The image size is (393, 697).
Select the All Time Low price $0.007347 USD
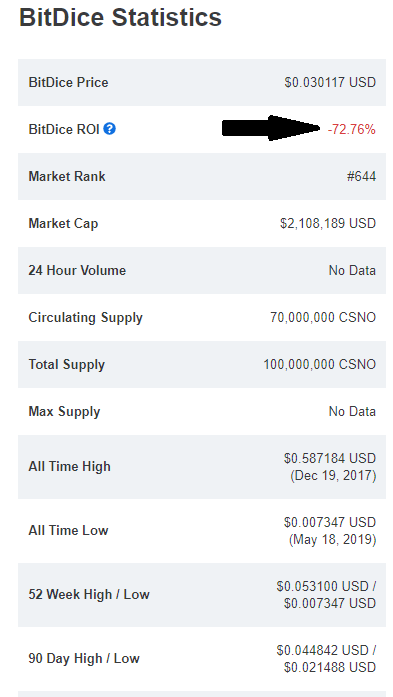[330, 522]
